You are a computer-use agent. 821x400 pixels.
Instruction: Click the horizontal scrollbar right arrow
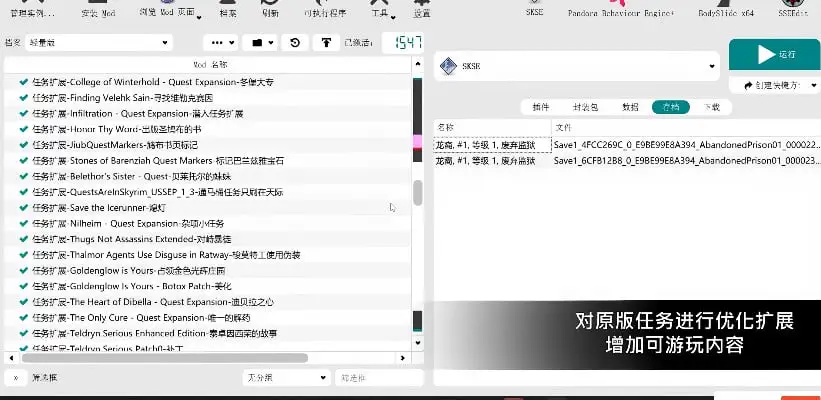click(x=403, y=358)
